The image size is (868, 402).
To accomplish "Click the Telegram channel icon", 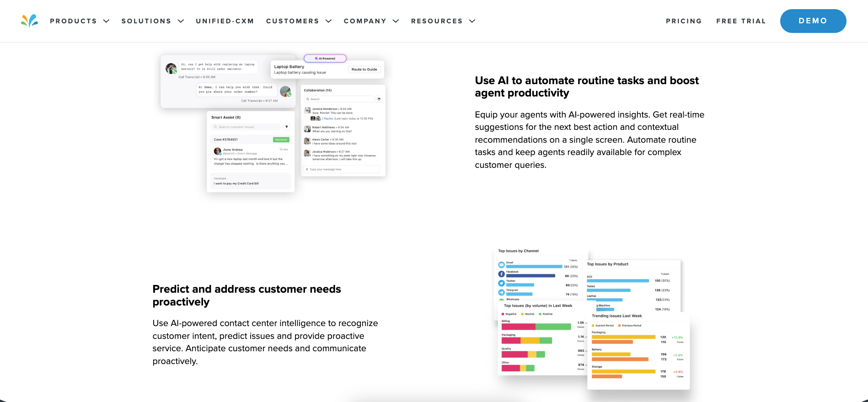I will pyautogui.click(x=502, y=292).
